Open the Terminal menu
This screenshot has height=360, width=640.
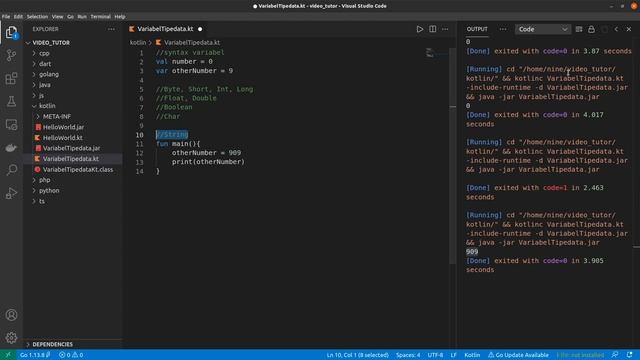click(x=100, y=17)
